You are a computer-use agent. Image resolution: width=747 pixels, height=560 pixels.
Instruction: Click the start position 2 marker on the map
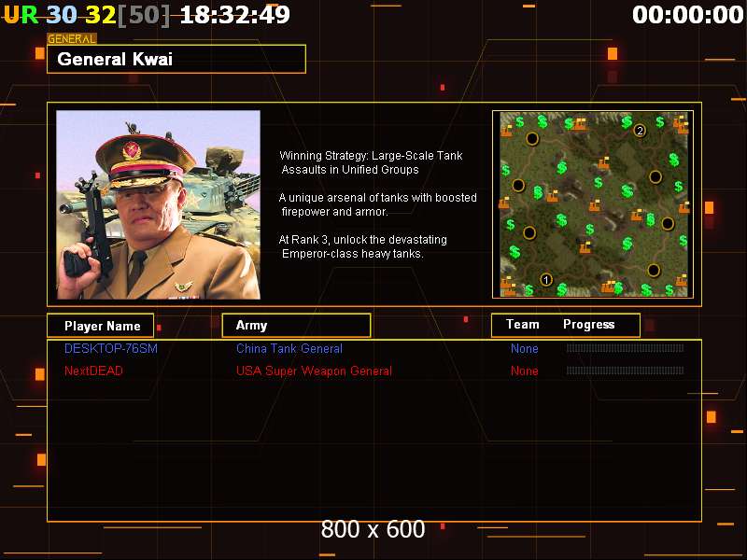click(640, 130)
